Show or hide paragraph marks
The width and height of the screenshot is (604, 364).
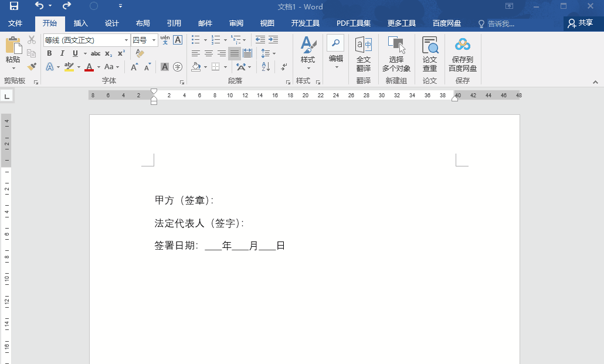(x=284, y=67)
